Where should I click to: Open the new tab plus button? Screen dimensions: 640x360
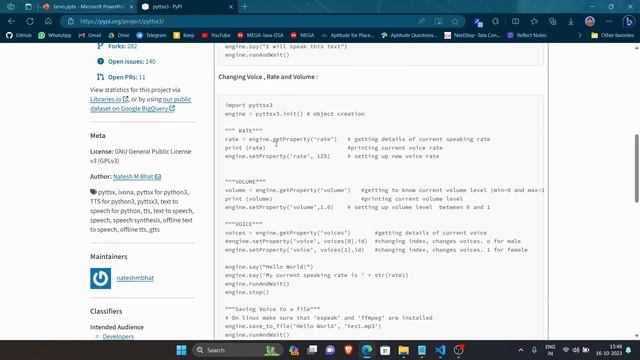coord(245,7)
